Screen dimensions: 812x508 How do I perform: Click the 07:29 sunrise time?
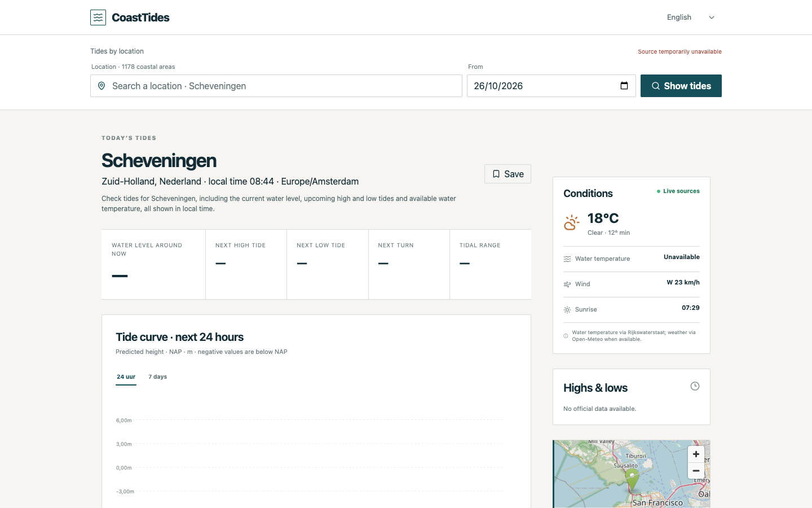691,308
